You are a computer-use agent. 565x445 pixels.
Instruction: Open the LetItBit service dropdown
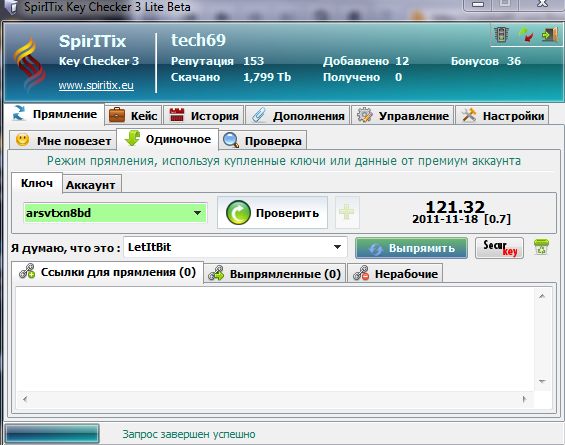click(235, 247)
